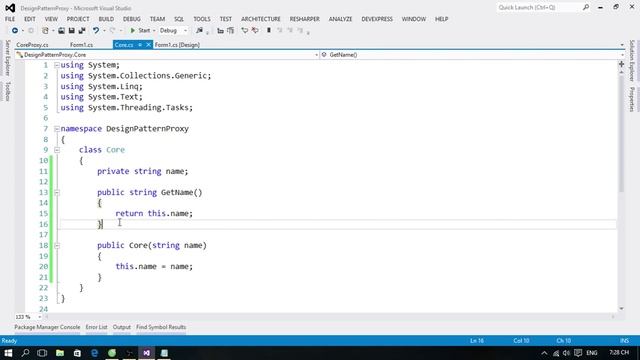
Task: Open the PROJECT menu
Action: pyautogui.click(x=78, y=19)
